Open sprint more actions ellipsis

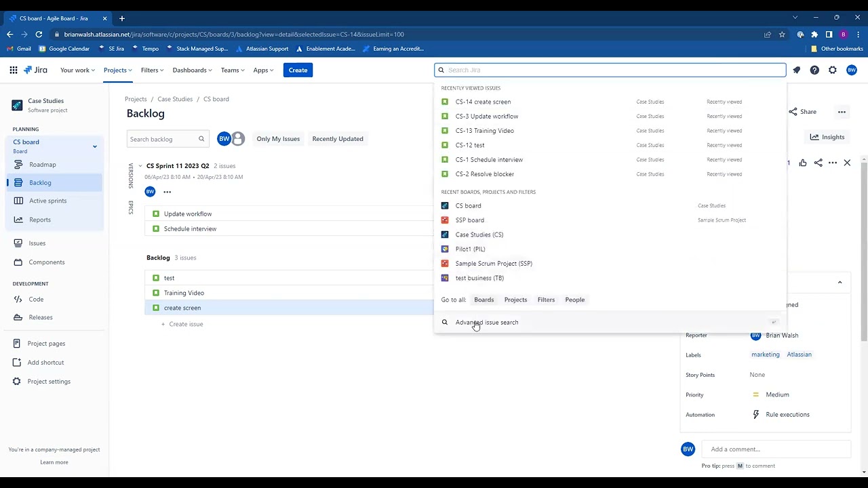click(x=167, y=192)
